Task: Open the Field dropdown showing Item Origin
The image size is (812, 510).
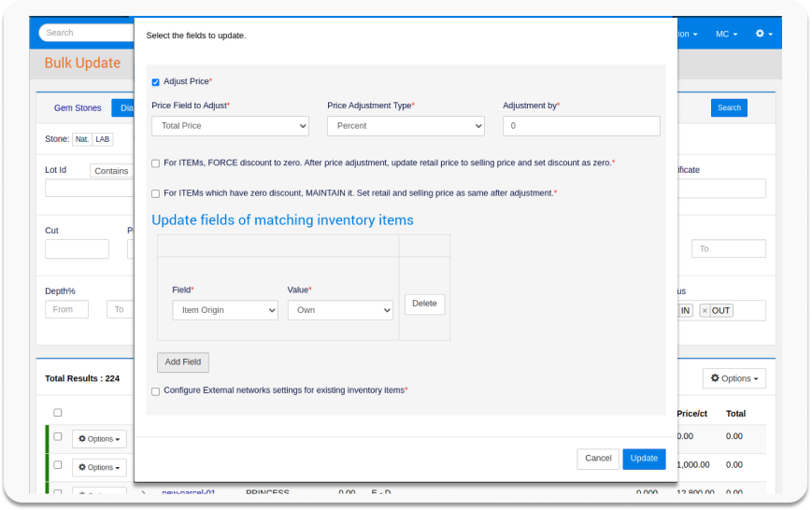Action: point(224,310)
